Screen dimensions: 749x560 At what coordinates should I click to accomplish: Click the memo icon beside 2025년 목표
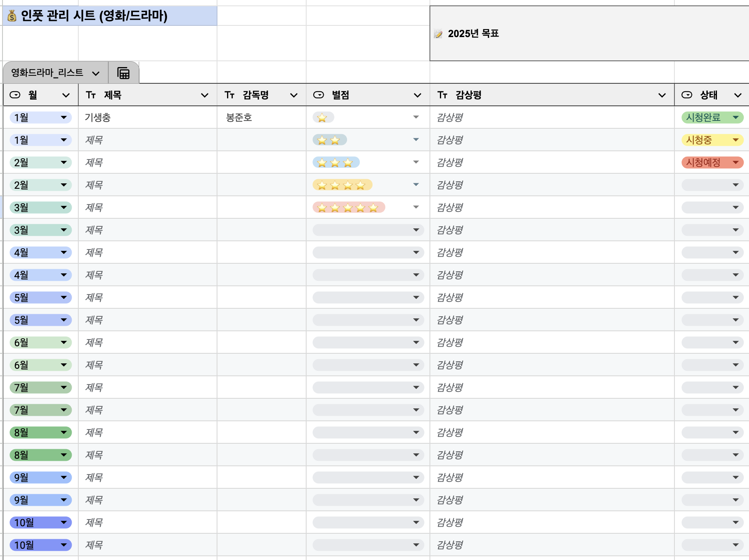(x=438, y=34)
